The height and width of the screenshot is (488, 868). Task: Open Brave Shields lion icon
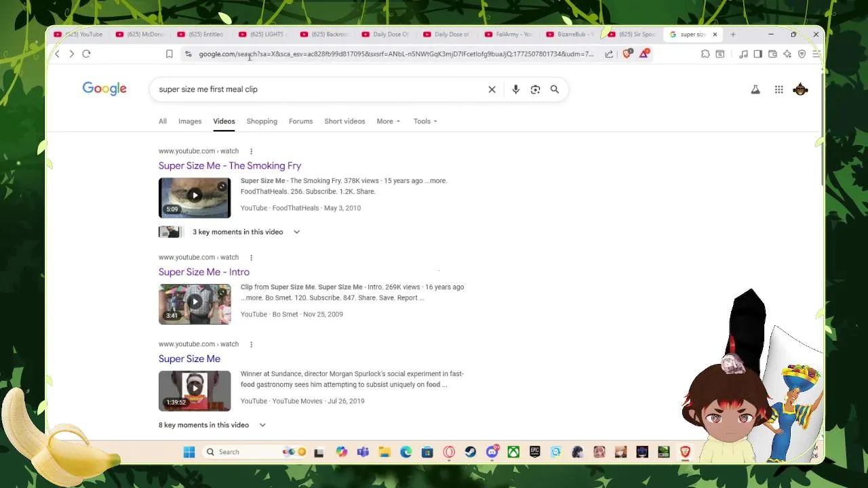(627, 54)
